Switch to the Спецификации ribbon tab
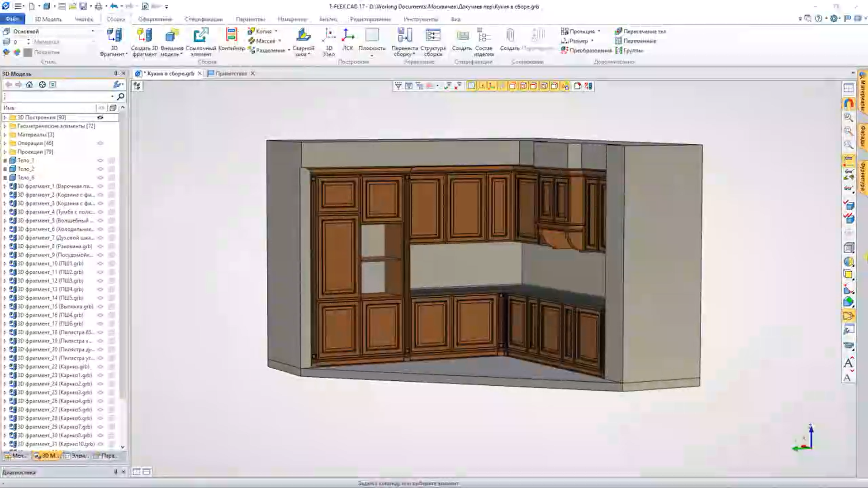Screen dimensions: 868x488 [204, 19]
